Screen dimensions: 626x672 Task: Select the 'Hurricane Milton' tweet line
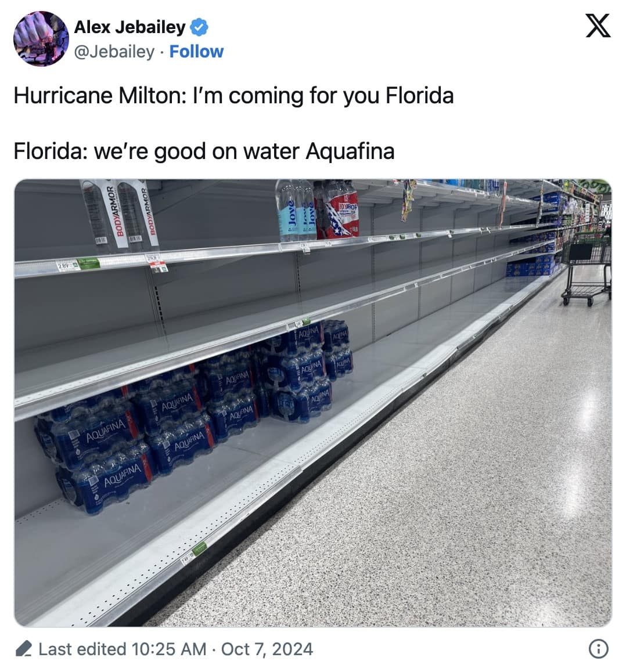[233, 96]
